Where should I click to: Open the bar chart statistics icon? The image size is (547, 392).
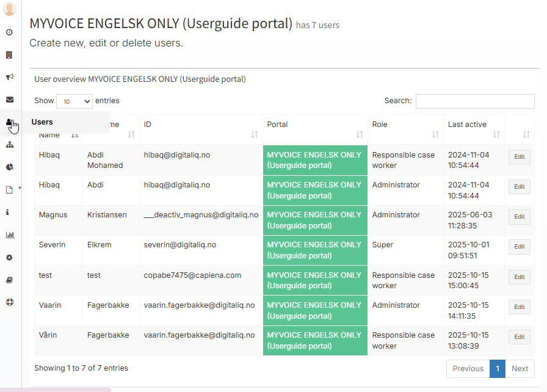[9, 234]
